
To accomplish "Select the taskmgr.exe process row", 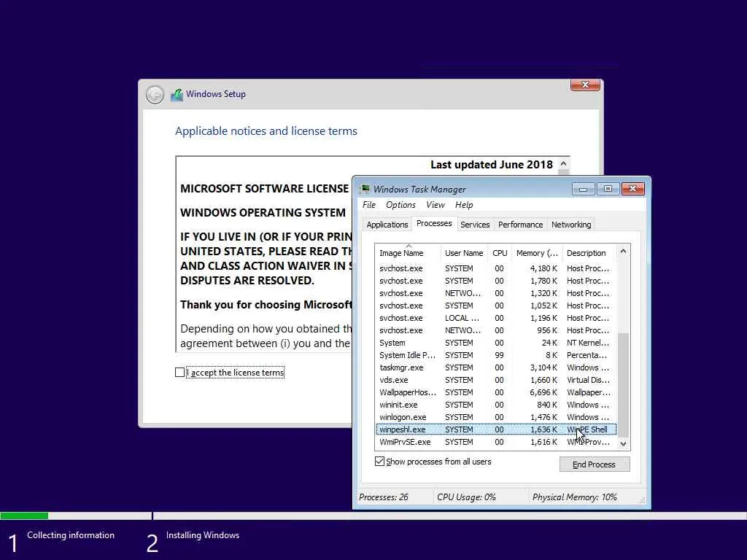I will pyautogui.click(x=496, y=367).
